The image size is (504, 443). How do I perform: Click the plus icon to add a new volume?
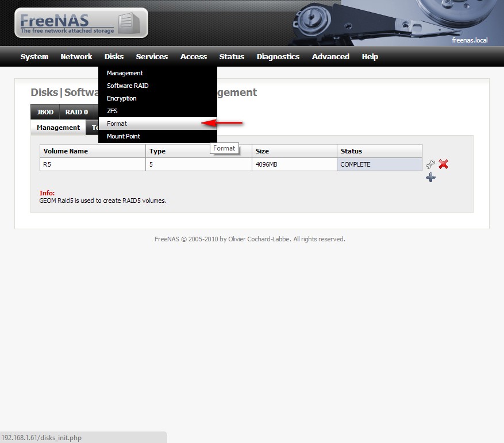(430, 178)
